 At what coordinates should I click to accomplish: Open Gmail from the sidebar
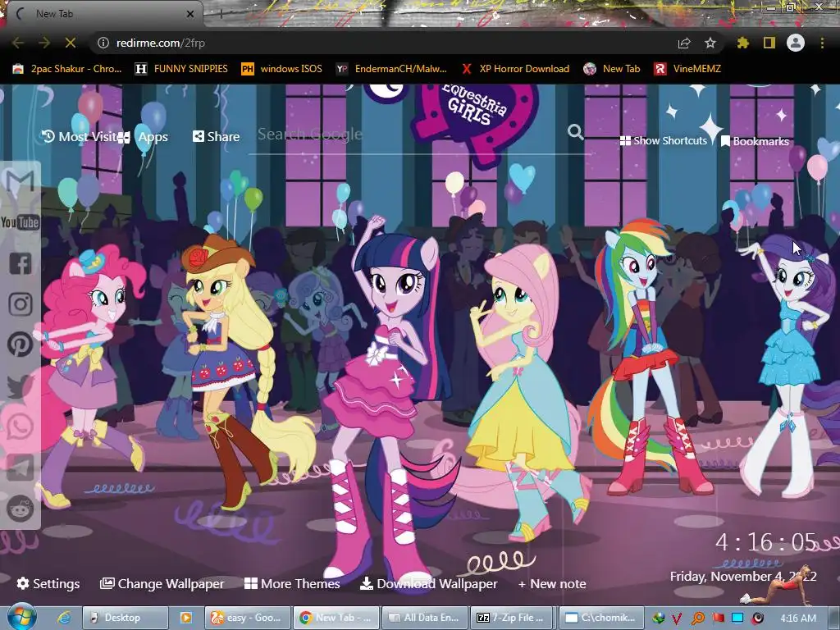(x=20, y=182)
